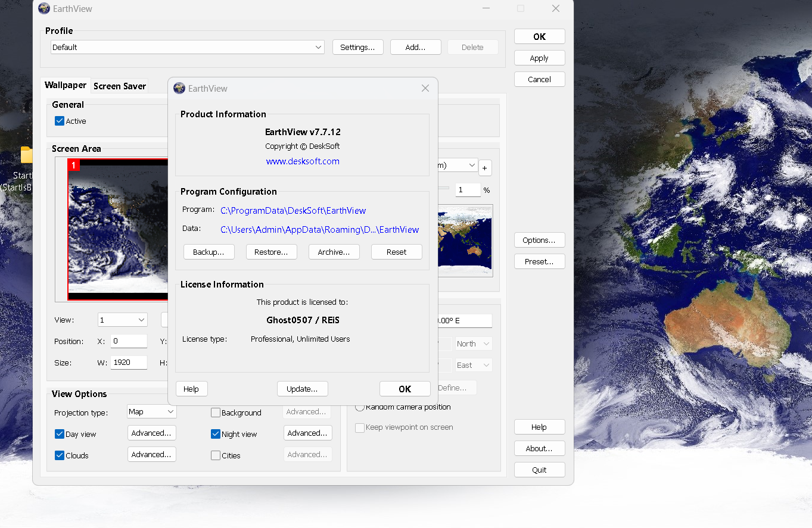Toggle the Day view checkbox

pyautogui.click(x=60, y=434)
